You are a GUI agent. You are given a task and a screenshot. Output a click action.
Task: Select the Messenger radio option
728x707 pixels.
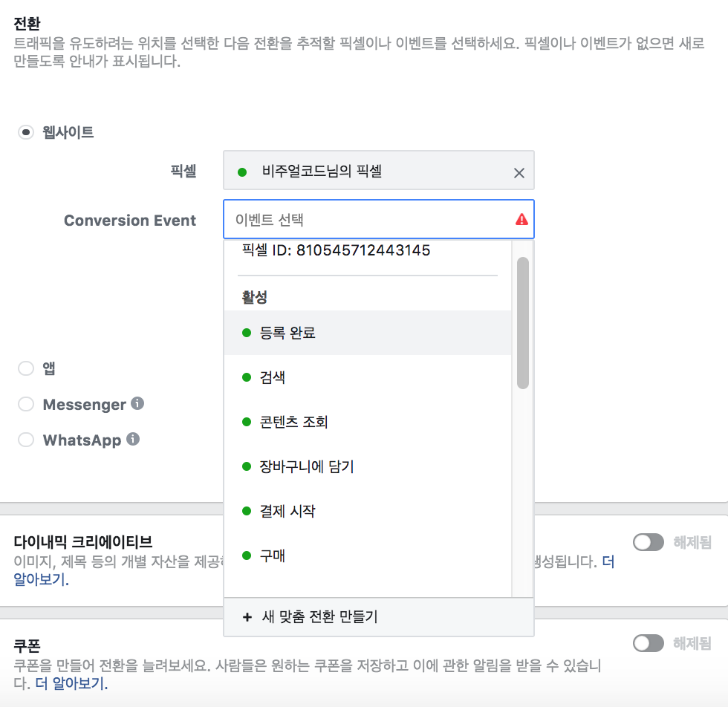click(25, 404)
